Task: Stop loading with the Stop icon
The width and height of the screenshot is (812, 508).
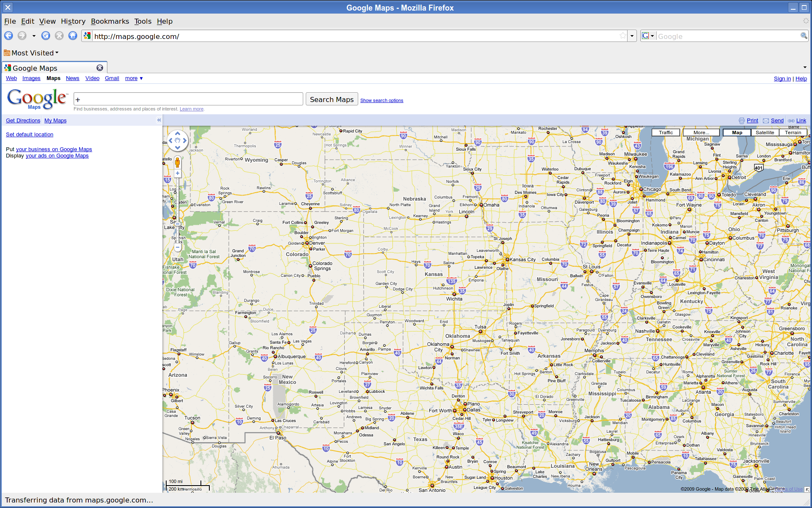Action: [x=59, y=36]
